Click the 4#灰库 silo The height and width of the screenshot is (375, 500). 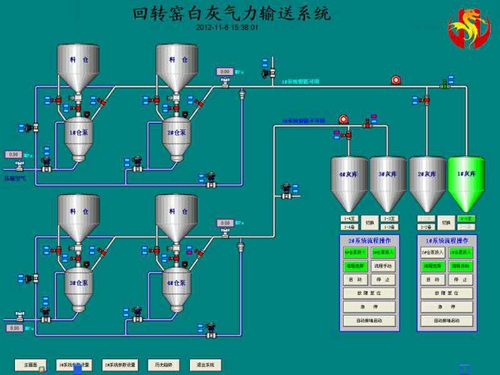click(349, 184)
